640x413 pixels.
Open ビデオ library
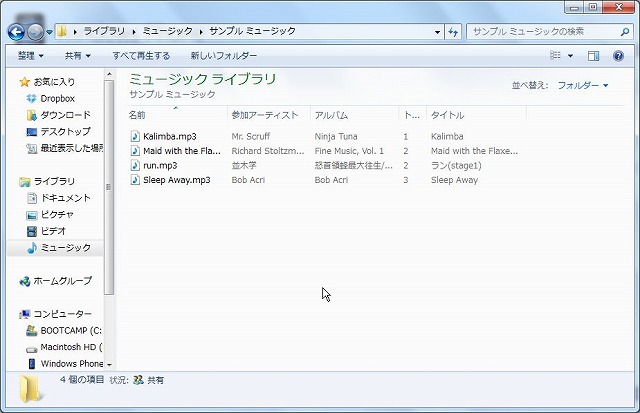pos(53,231)
